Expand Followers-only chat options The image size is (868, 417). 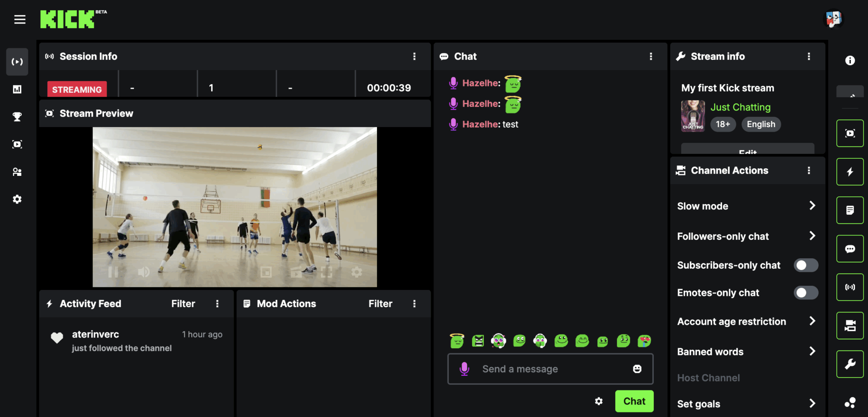coord(812,236)
